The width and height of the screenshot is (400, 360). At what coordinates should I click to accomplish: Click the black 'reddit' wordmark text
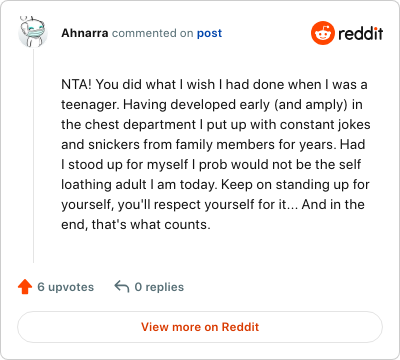pyautogui.click(x=361, y=33)
